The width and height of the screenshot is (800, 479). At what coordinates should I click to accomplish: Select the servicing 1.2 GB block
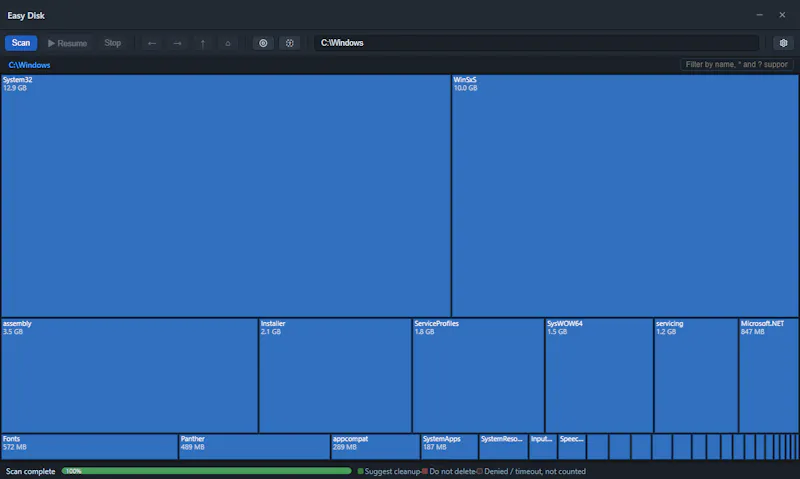coord(696,375)
